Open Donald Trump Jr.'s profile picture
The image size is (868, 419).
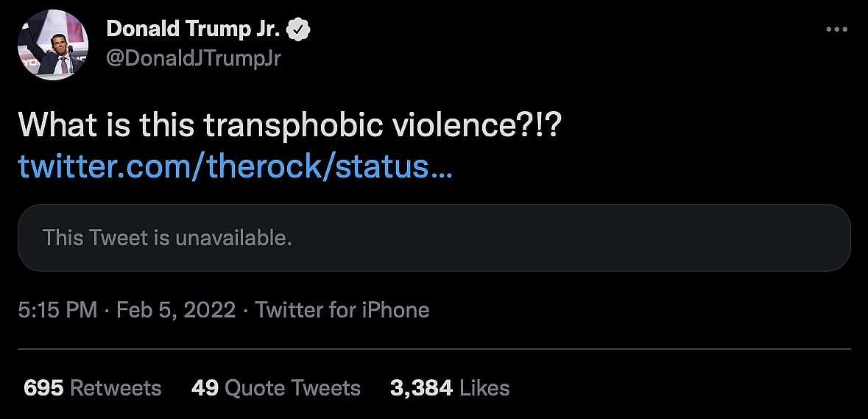(x=53, y=46)
